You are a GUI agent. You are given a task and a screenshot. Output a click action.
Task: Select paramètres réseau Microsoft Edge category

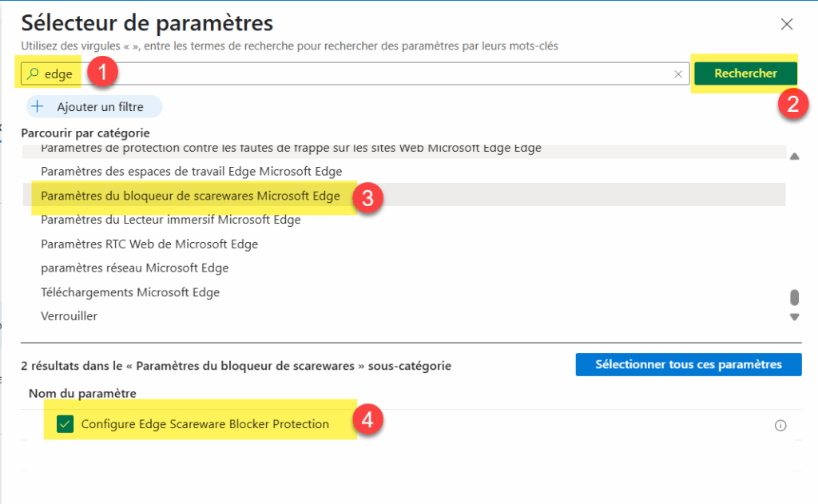pos(134,268)
